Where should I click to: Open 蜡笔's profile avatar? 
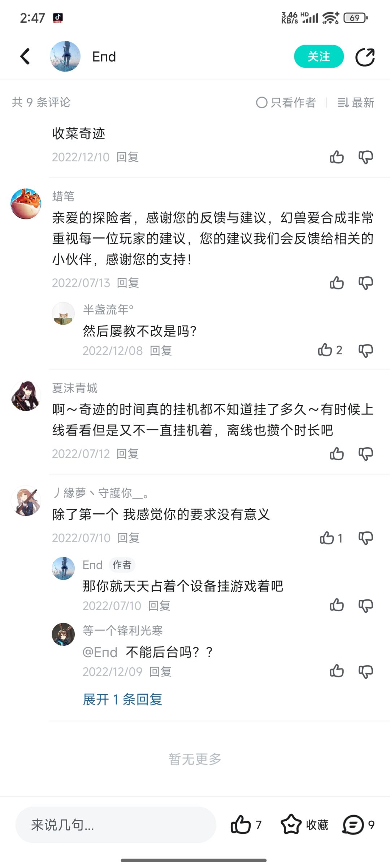(26, 204)
